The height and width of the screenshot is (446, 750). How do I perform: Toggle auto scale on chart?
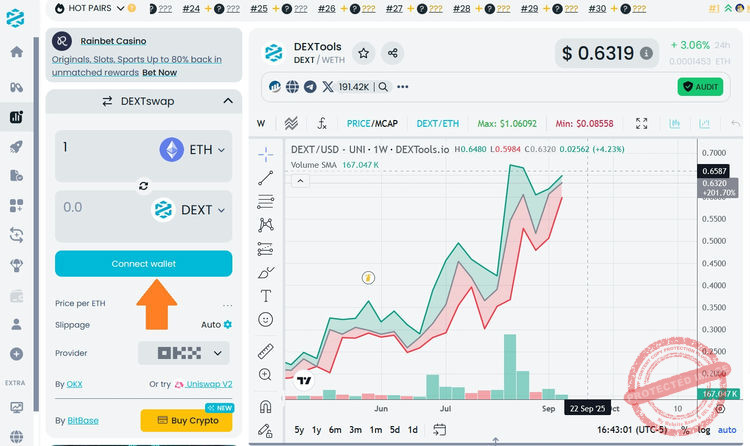coord(727,430)
